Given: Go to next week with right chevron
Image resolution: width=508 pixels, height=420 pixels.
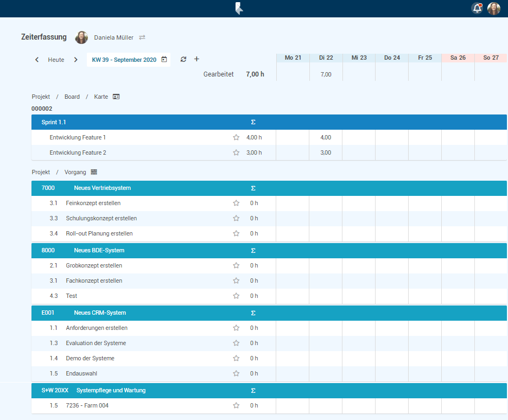Looking at the screenshot, I should 75,60.
